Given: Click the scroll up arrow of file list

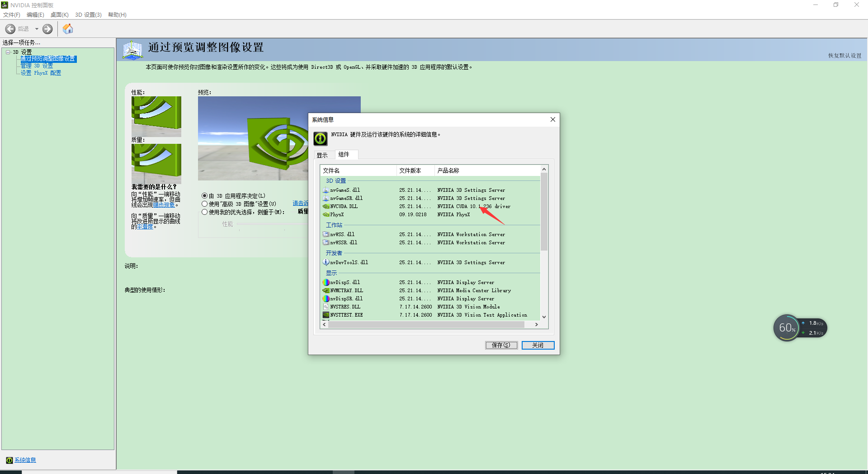Looking at the screenshot, I should (544, 169).
